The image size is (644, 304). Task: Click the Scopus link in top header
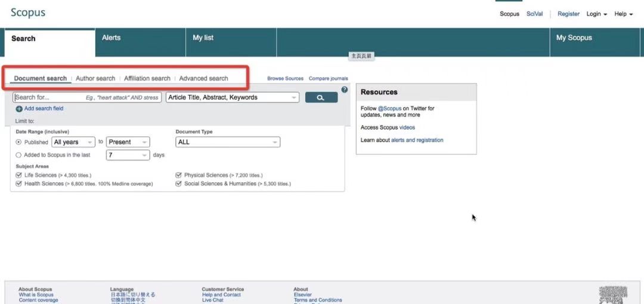click(509, 14)
